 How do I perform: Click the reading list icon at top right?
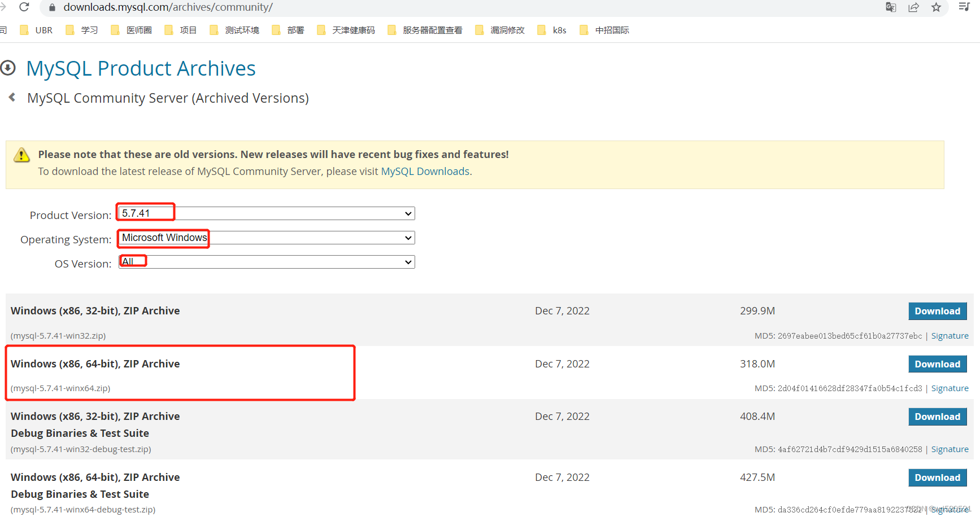(964, 7)
